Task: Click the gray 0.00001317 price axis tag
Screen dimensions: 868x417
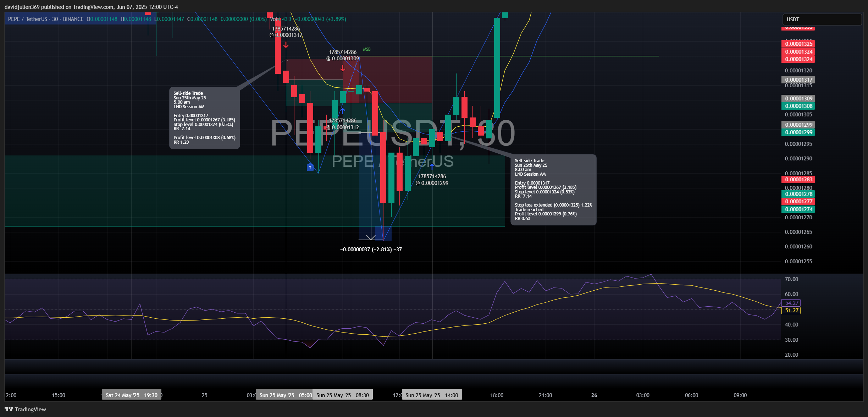Action: [x=798, y=80]
